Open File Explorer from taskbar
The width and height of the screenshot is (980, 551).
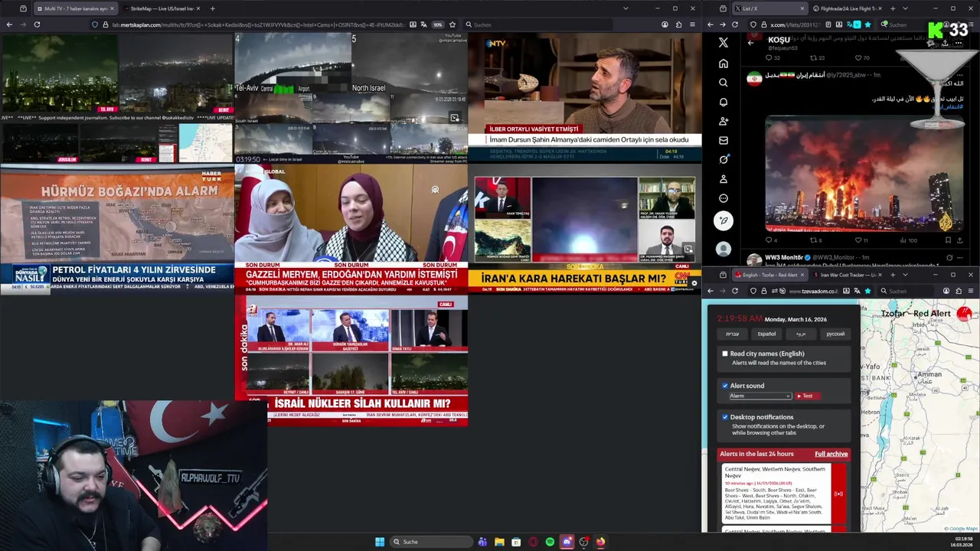[x=499, y=542]
